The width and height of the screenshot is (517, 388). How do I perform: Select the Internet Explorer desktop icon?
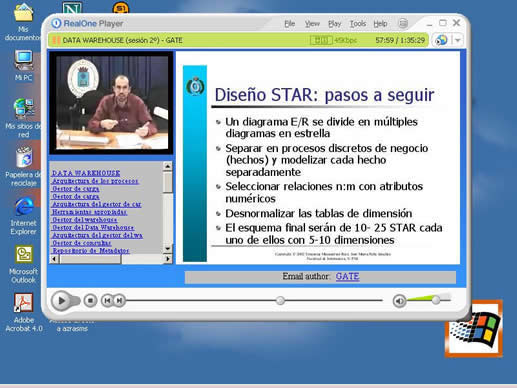(23, 216)
